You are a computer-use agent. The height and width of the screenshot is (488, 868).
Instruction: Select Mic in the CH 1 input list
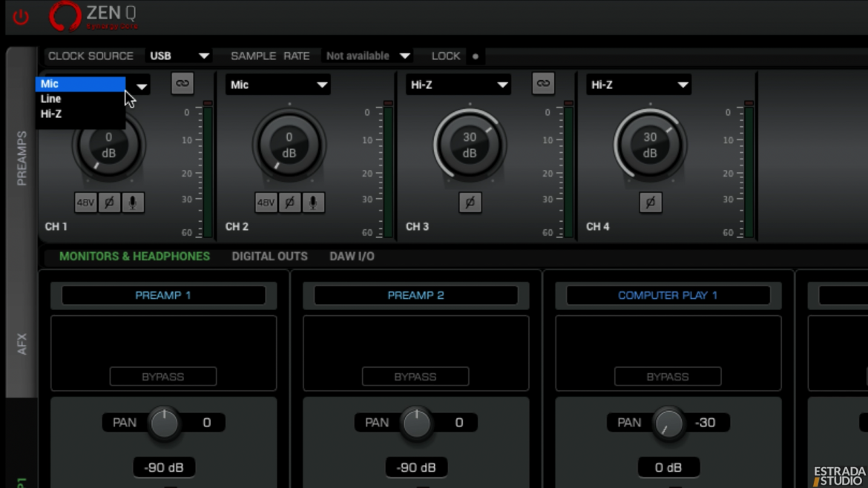80,84
